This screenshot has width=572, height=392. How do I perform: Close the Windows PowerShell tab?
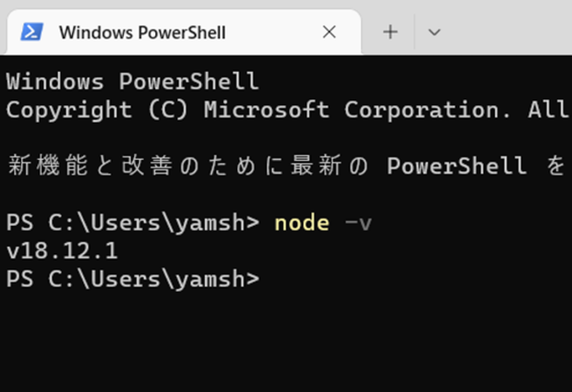click(329, 32)
